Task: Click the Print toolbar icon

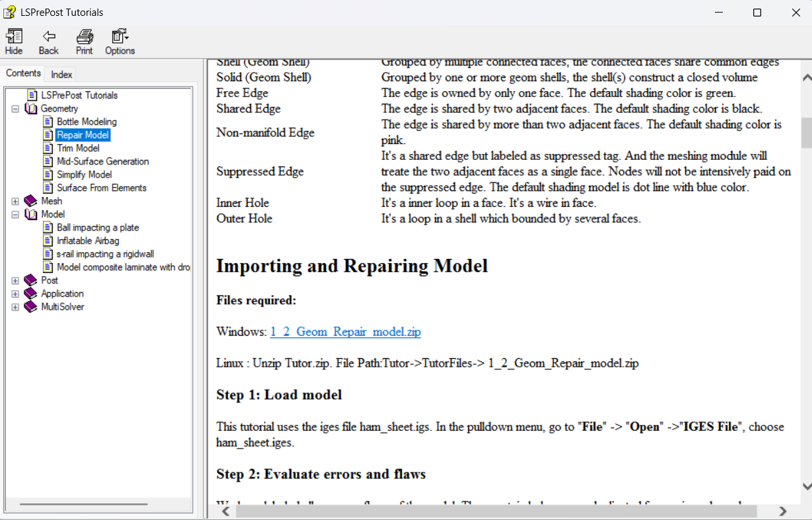Action: point(84,41)
